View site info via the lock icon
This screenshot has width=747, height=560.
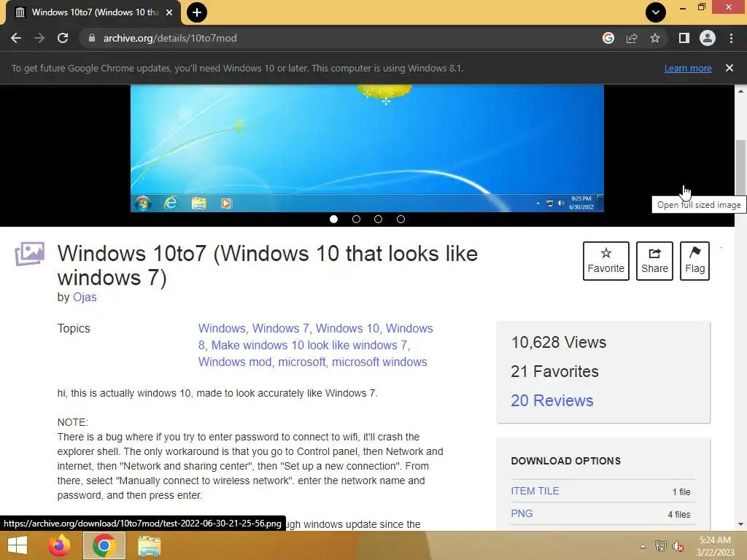point(91,38)
